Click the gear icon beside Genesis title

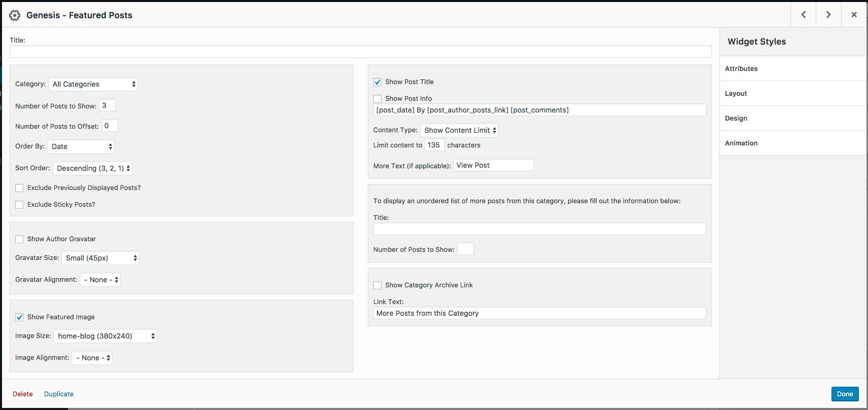point(15,15)
